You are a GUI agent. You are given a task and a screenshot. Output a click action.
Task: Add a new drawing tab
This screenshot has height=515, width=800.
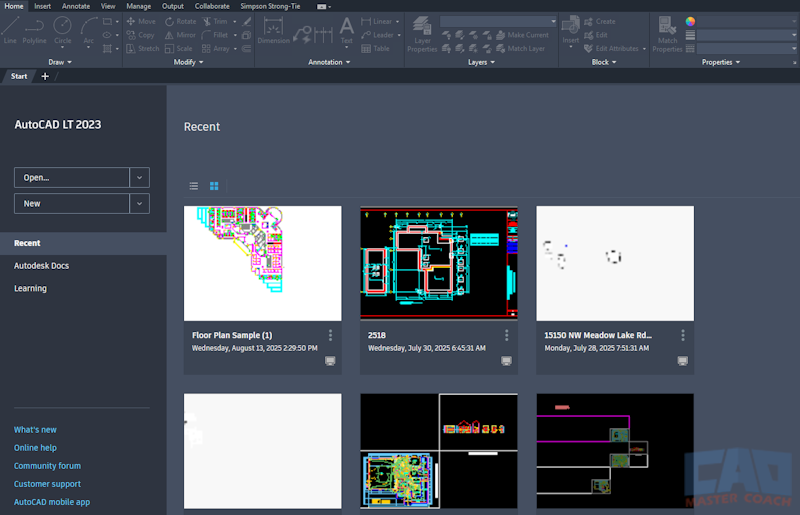point(45,77)
